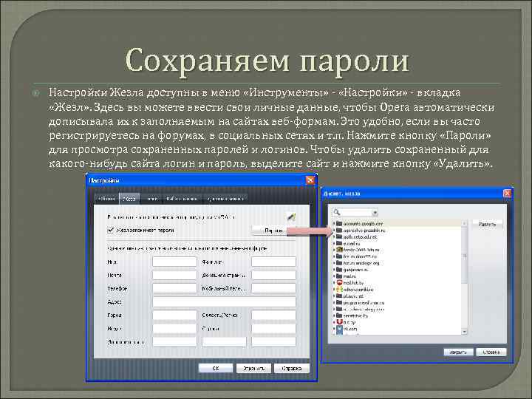Click the Удалить button
This screenshot has width=532, height=399.
click(x=487, y=225)
